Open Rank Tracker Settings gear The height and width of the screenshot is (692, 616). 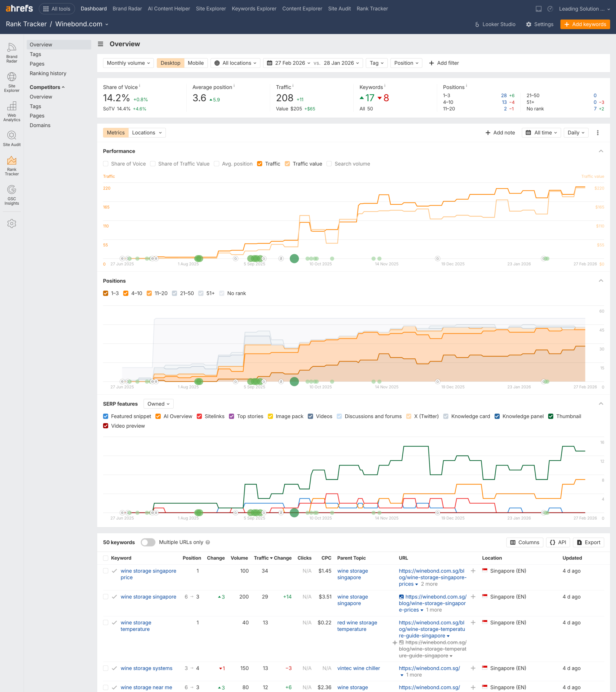539,24
